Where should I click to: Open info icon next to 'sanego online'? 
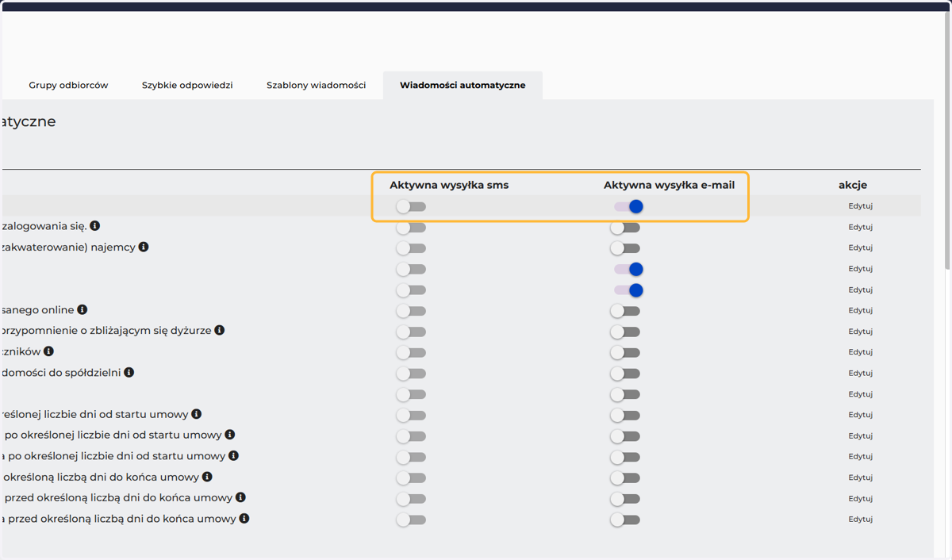83,309
